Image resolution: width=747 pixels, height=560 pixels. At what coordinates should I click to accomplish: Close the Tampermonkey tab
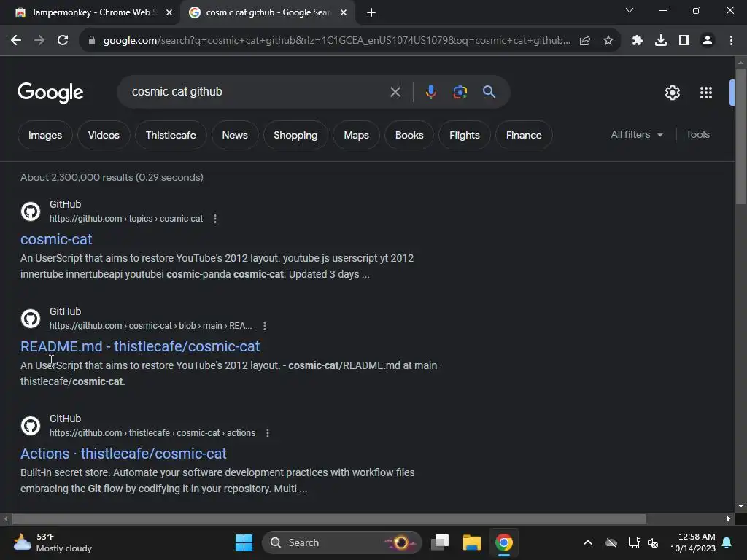tap(169, 12)
